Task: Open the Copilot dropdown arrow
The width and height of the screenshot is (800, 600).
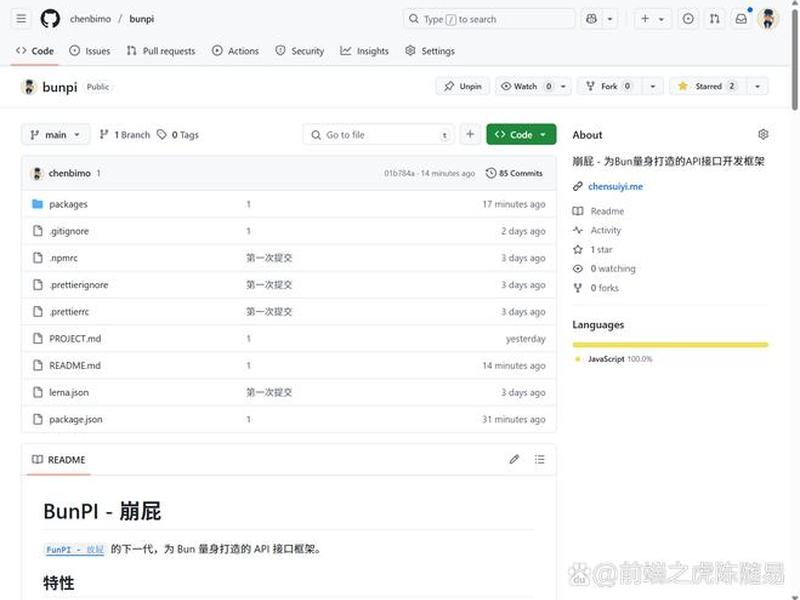Action: [x=610, y=19]
